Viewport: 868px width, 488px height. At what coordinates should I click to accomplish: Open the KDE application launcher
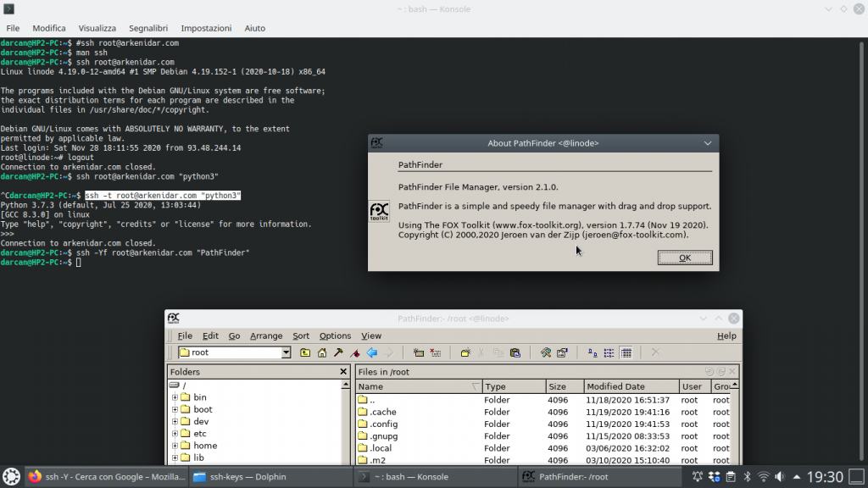pyautogui.click(x=12, y=476)
